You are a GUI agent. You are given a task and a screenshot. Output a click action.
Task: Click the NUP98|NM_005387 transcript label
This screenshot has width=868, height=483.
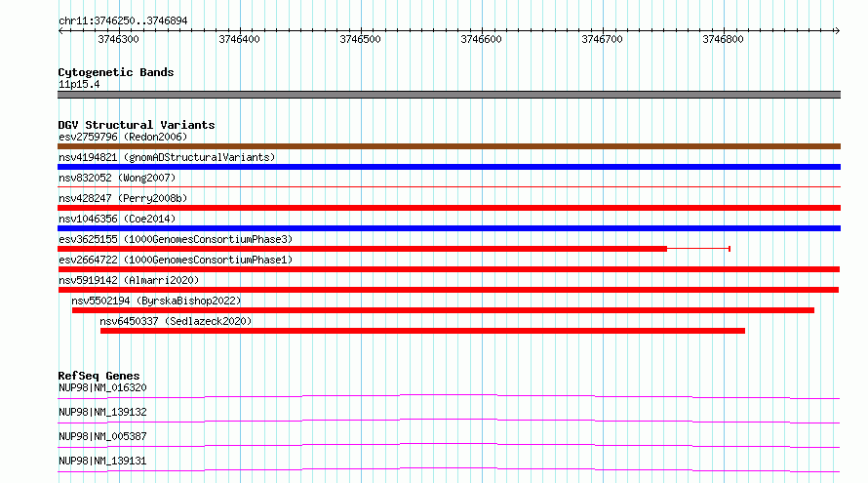pos(102,436)
